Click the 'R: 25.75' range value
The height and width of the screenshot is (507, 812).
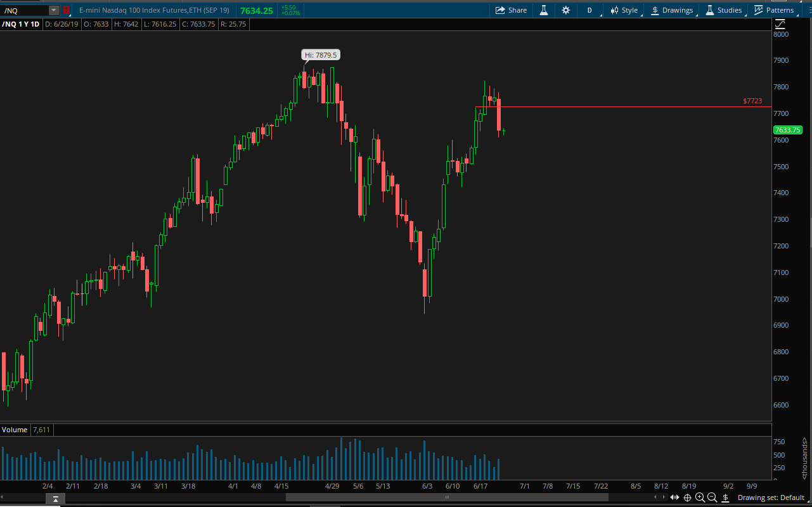pyautogui.click(x=233, y=24)
